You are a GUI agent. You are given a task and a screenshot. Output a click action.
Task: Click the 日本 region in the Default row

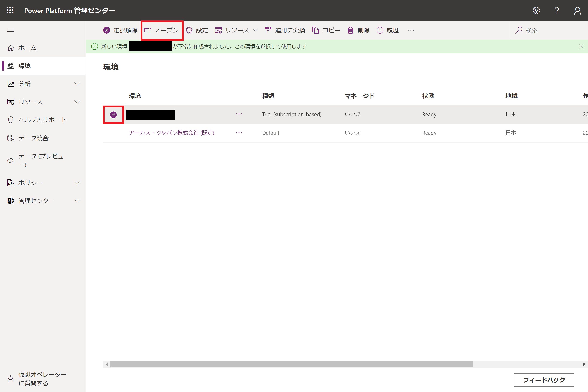tap(511, 133)
